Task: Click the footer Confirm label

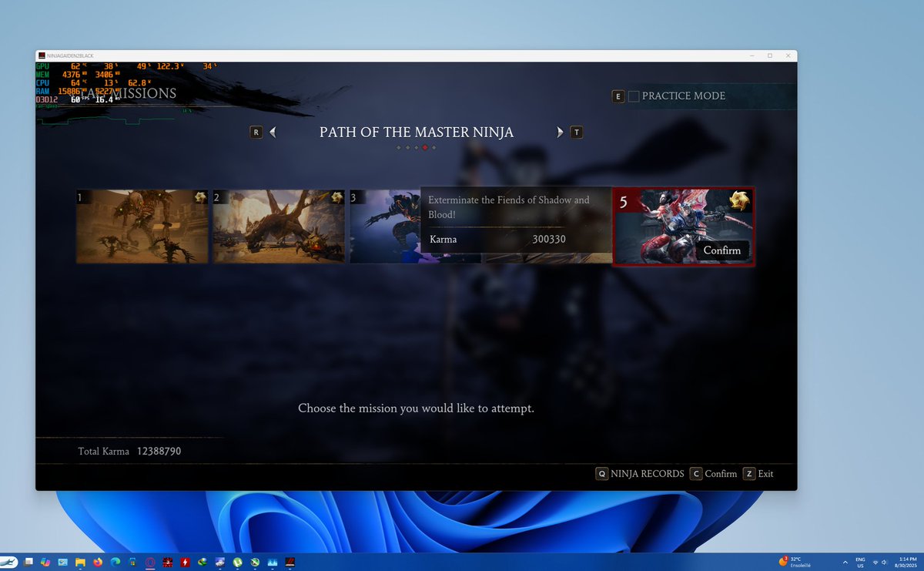Action: pos(721,474)
